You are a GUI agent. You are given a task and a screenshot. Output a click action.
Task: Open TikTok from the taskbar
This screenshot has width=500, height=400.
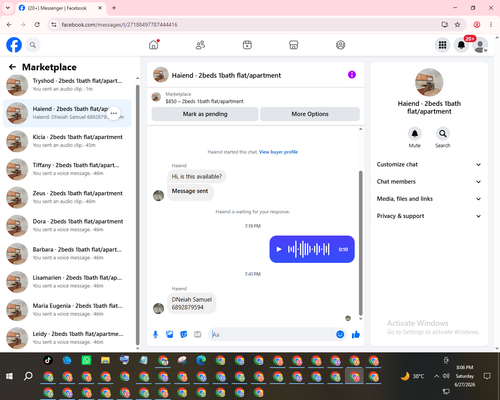coord(48,360)
